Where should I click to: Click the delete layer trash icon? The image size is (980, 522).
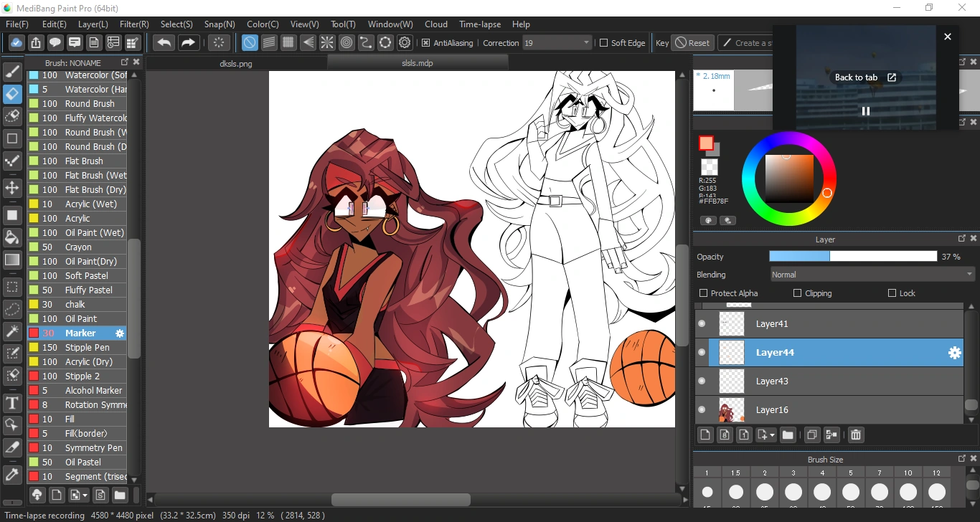pos(855,435)
